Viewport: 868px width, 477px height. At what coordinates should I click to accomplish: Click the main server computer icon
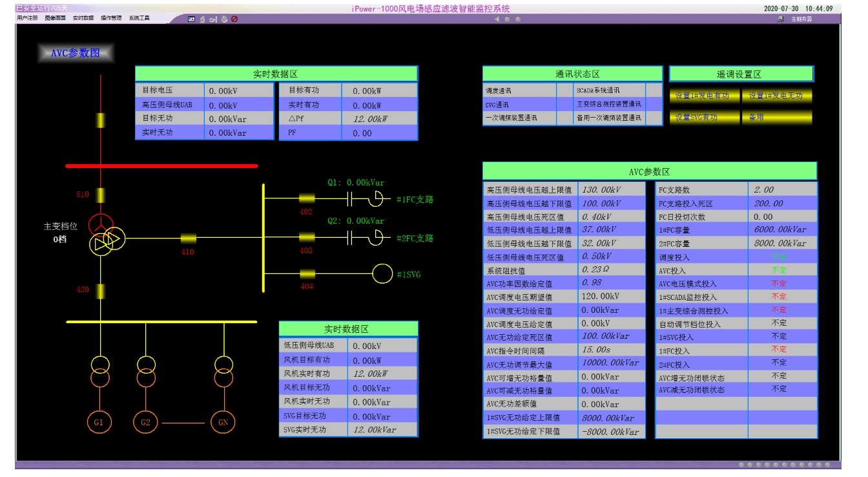pyautogui.click(x=780, y=19)
